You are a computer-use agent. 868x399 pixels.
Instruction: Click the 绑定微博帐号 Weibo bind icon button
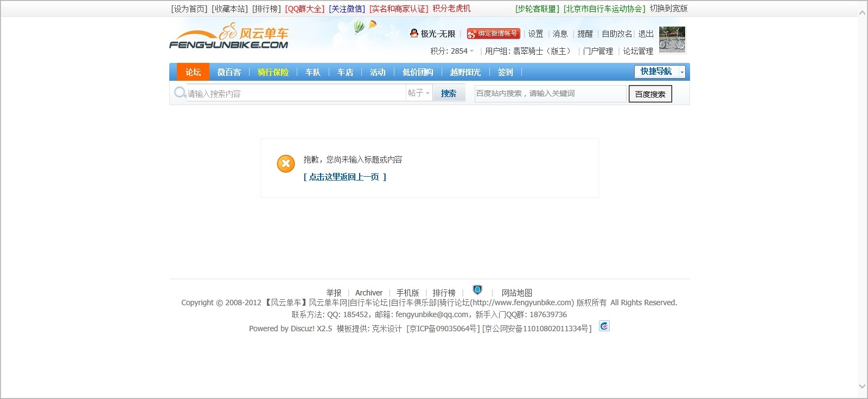pyautogui.click(x=493, y=34)
